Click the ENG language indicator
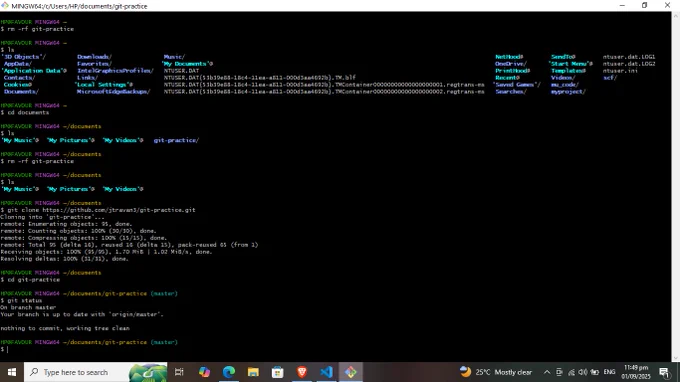Image resolution: width=680 pixels, height=382 pixels. tap(609, 372)
